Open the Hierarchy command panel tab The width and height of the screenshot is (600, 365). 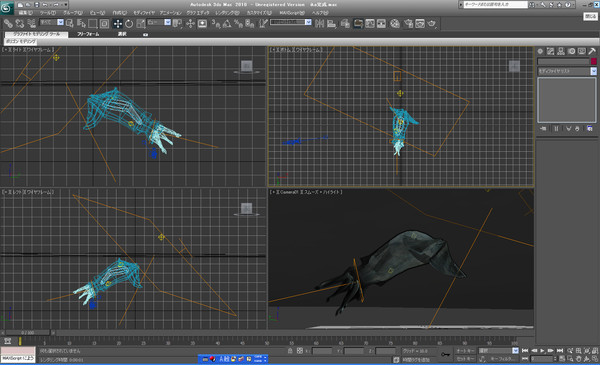(561, 51)
